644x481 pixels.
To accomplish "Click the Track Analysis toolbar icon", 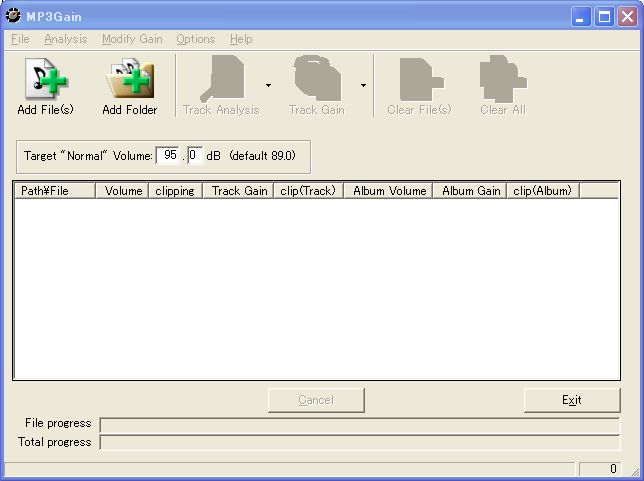I will click(222, 78).
